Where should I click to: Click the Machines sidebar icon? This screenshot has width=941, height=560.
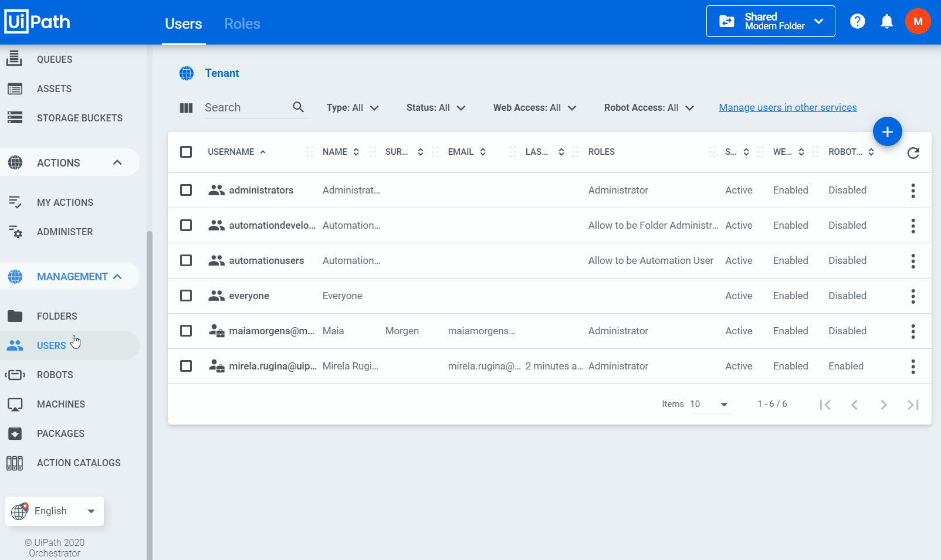[15, 404]
